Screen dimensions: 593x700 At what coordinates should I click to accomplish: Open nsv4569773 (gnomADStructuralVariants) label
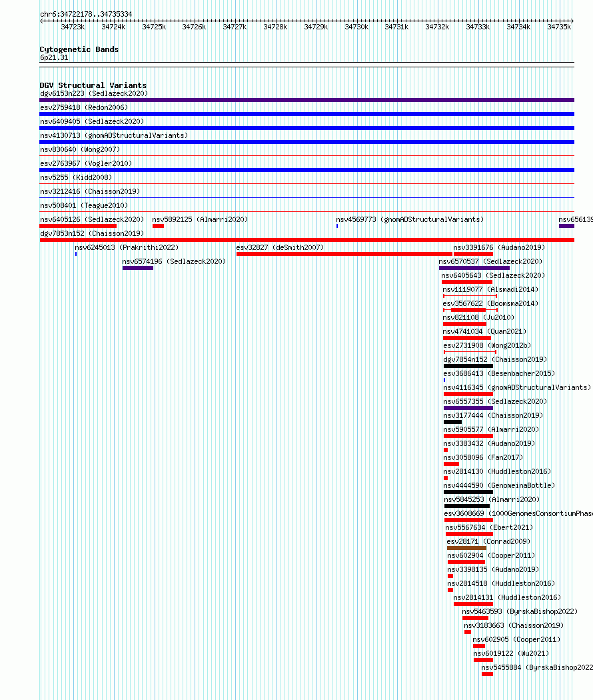[410, 219]
